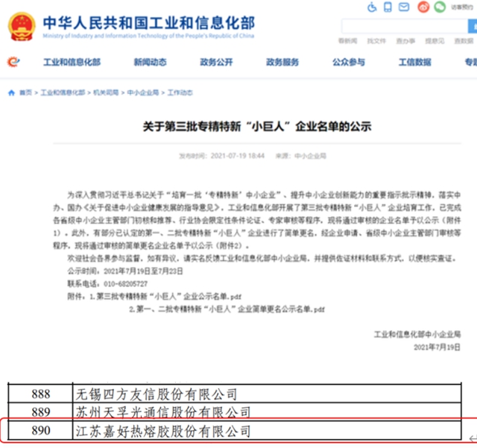
Task: Click 中小企业局 breadcrumb link
Action: pos(143,92)
